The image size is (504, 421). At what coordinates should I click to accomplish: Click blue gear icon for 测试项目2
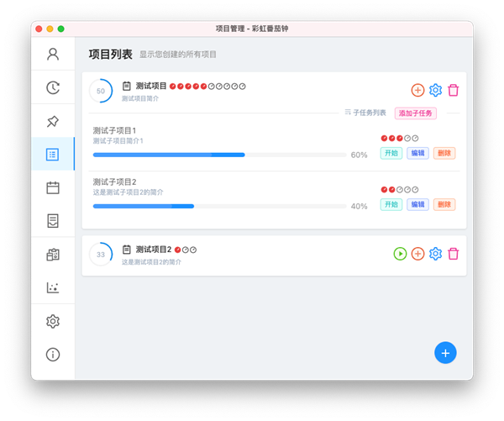coord(435,253)
